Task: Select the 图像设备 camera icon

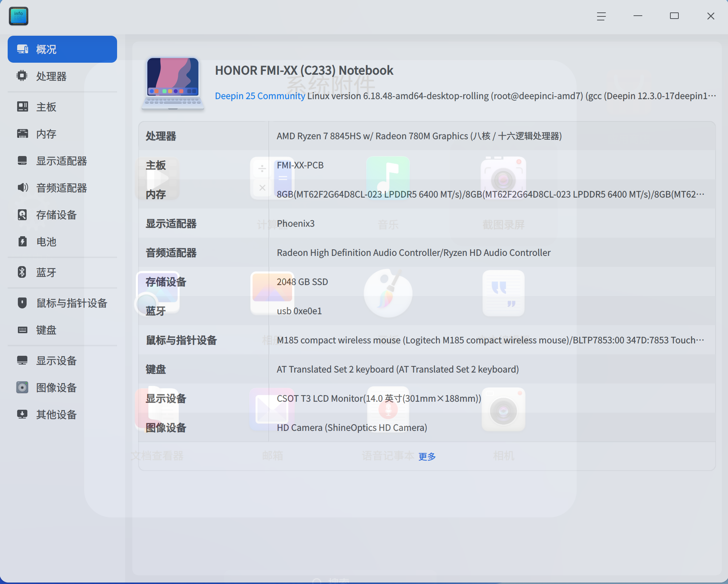Action: 22,387
